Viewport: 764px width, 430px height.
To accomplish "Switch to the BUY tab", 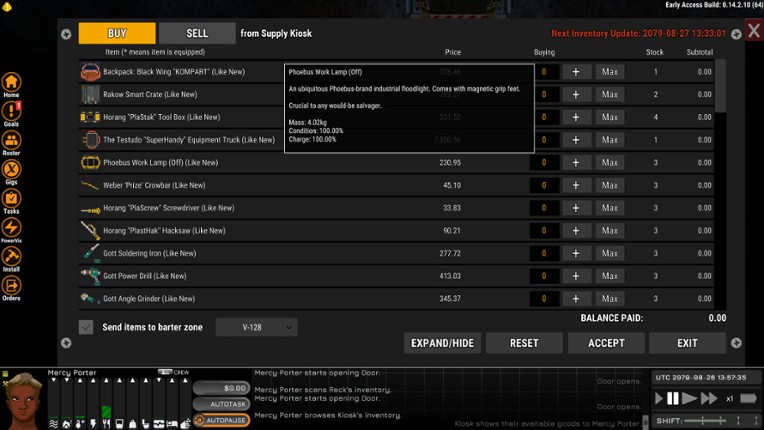I will point(117,33).
